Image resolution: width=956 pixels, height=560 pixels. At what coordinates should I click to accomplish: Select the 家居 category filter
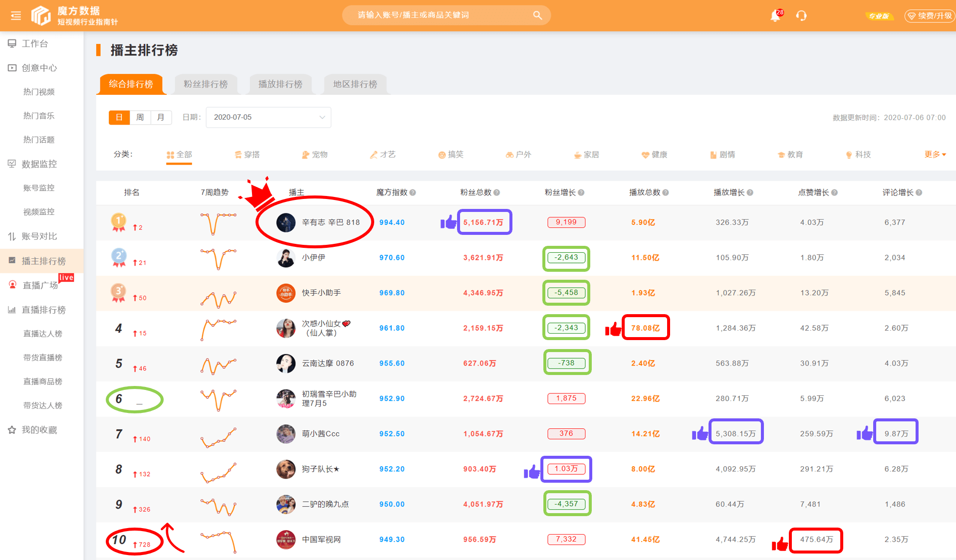pos(586,155)
